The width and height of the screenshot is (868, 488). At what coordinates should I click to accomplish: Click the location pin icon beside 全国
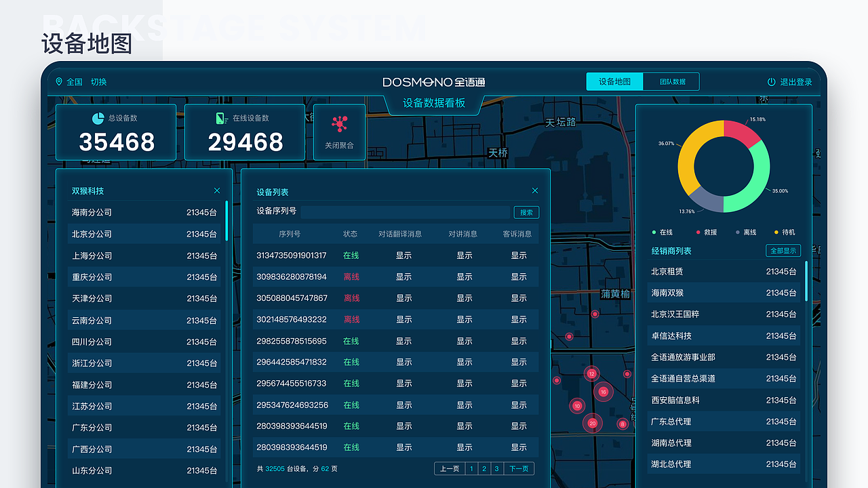pyautogui.click(x=59, y=82)
